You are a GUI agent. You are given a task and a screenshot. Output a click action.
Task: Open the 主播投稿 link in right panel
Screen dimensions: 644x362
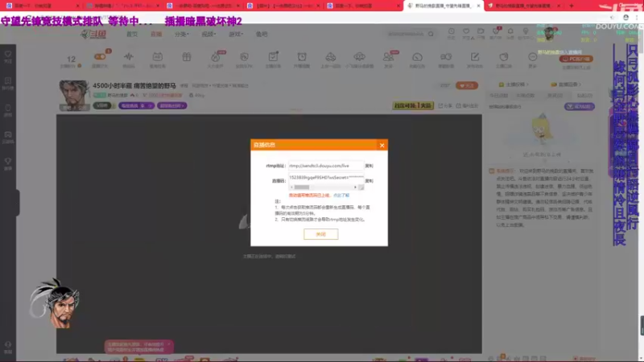(x=514, y=84)
